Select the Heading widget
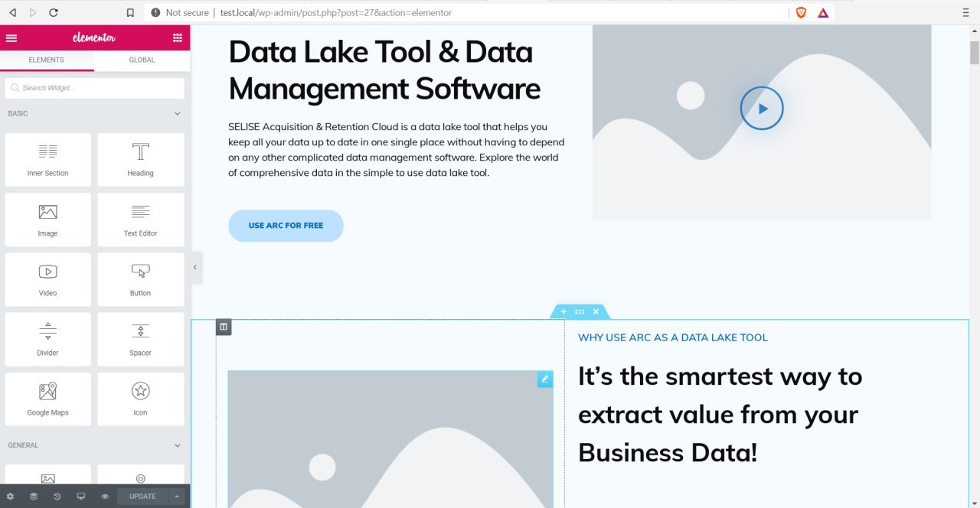 coord(140,160)
